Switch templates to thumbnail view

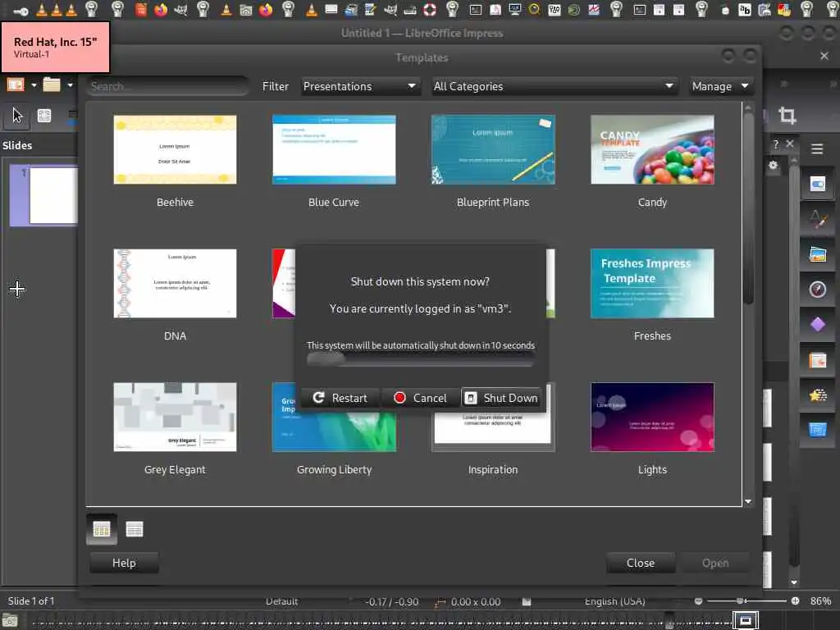click(102, 529)
